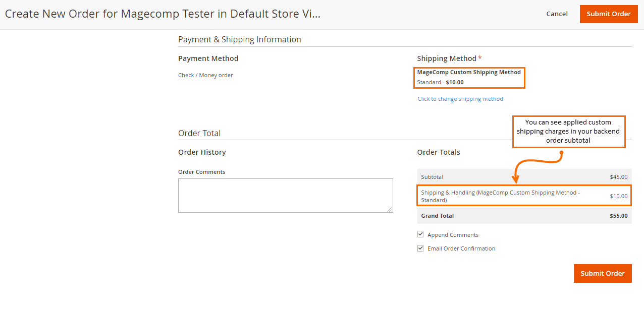Click the Check / Money order payment text
The height and width of the screenshot is (314, 644).
click(x=205, y=75)
